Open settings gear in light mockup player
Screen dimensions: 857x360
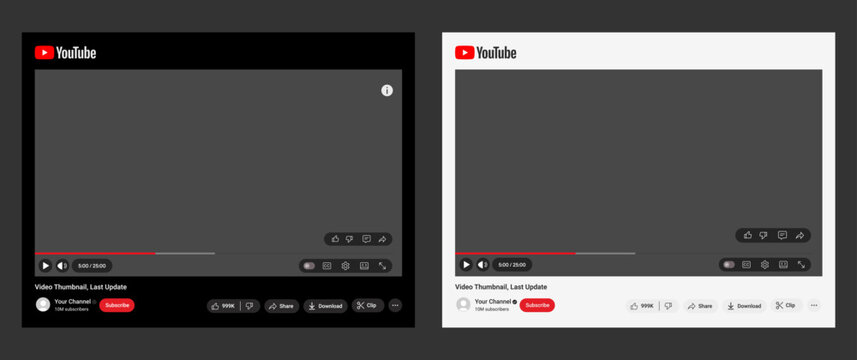coord(765,265)
